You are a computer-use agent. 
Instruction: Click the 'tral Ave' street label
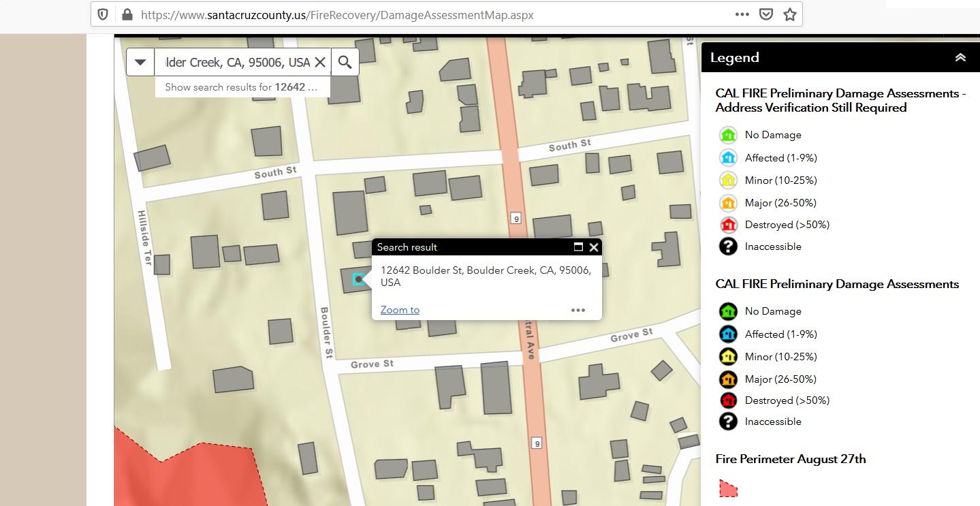tap(529, 341)
